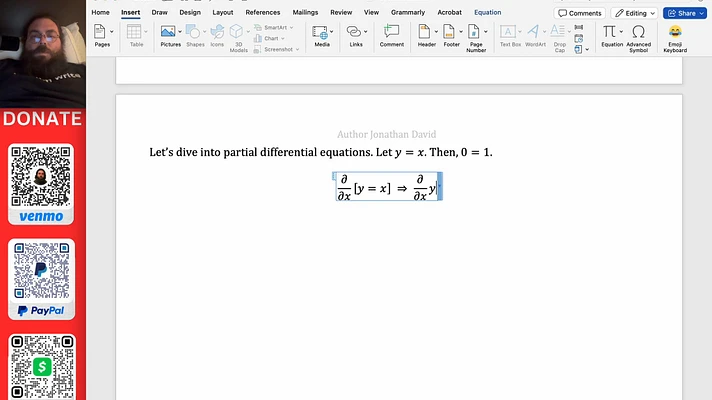Click the Text Box icon
712x400 pixels.
[x=507, y=32]
